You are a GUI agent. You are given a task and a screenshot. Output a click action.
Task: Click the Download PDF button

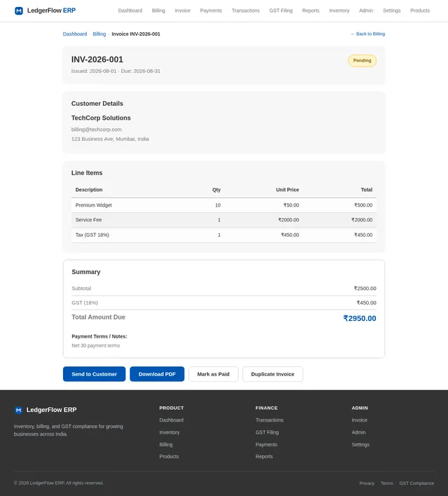157,374
